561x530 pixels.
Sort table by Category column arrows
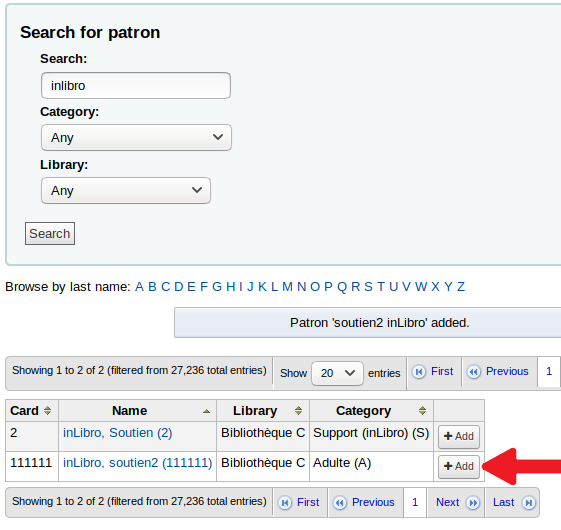[423, 410]
